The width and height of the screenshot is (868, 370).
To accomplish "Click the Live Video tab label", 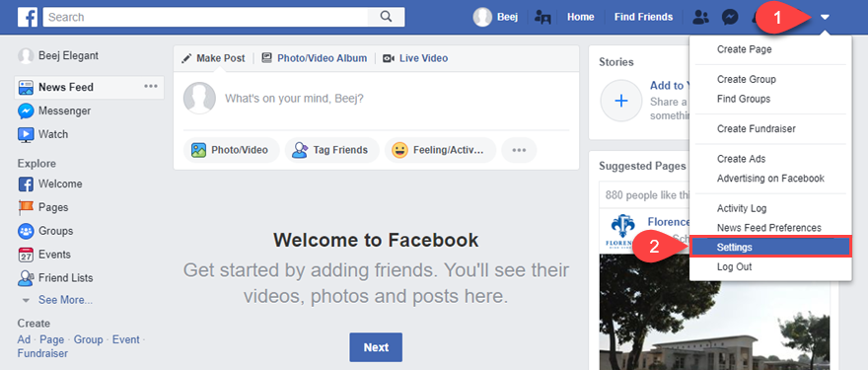I will (423, 58).
